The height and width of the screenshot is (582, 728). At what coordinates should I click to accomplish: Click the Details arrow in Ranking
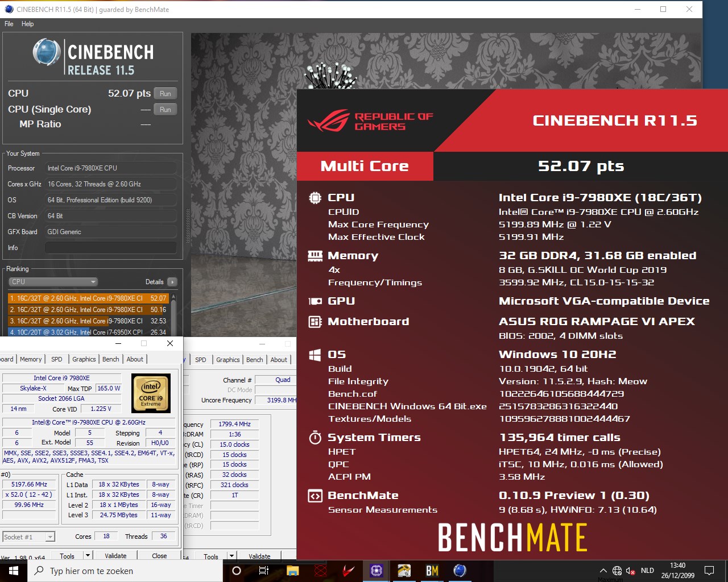(172, 282)
